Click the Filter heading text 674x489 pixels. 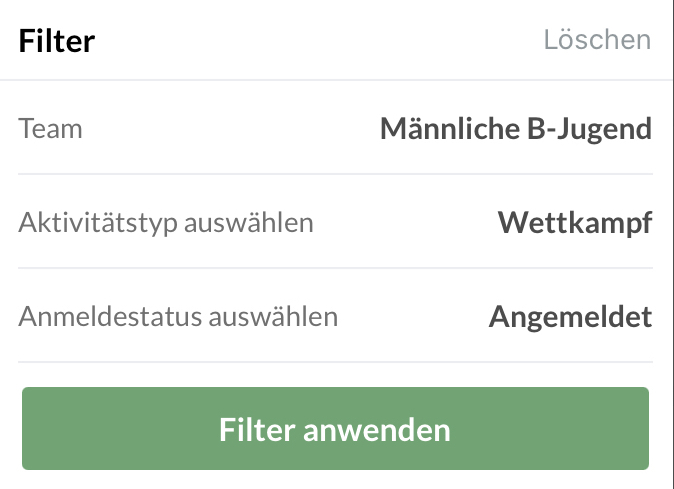56,41
